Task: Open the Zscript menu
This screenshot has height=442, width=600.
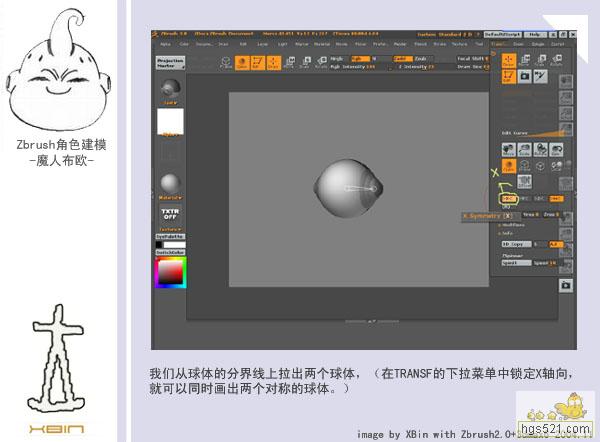Action: 558,44
